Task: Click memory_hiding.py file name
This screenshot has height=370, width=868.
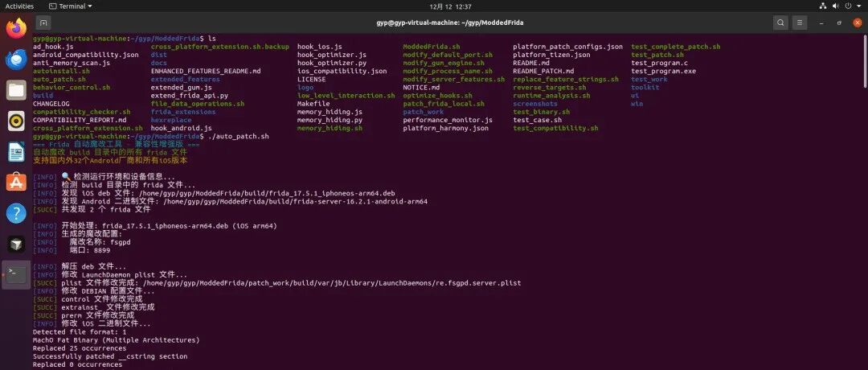Action: [330, 120]
